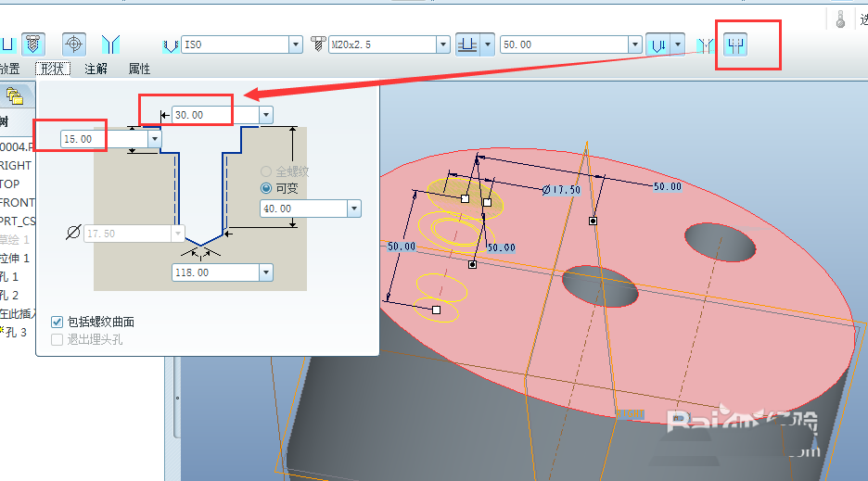Open the 15.00 counterbore depth dropdown

(155, 139)
